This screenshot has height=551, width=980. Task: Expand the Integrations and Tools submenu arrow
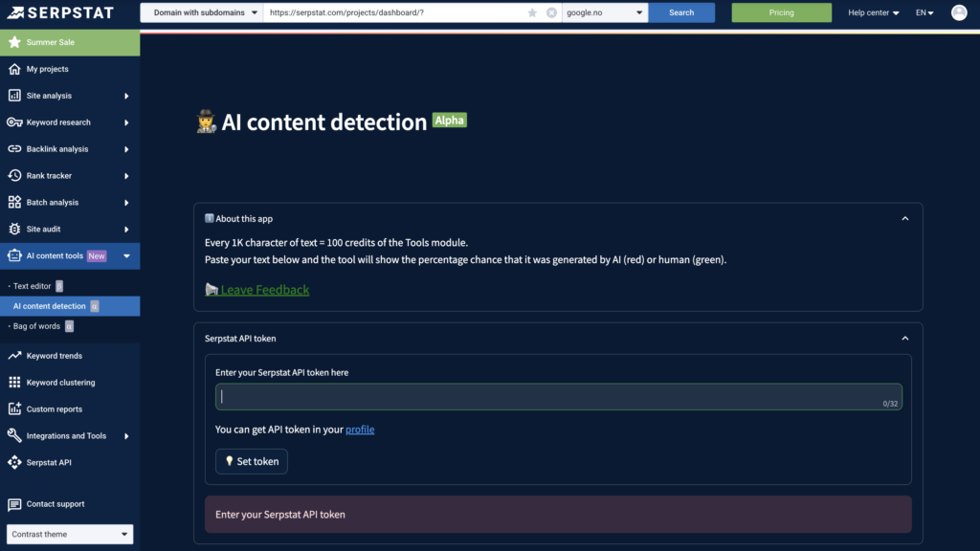point(126,436)
